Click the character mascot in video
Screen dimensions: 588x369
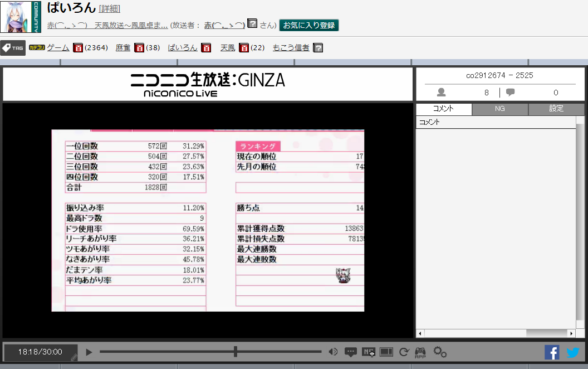click(x=343, y=275)
